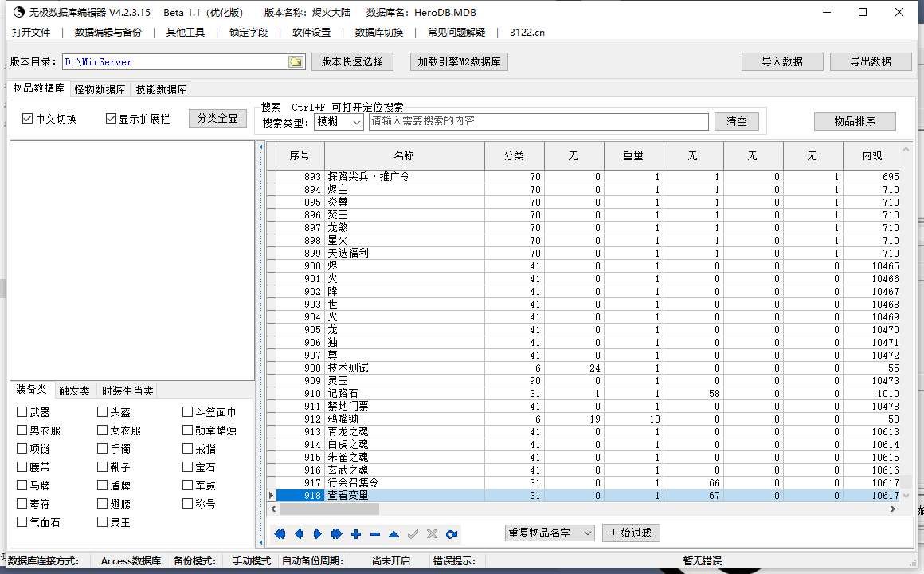Switch to the 触发类 tab
This screenshot has width=924, height=574.
tap(74, 391)
